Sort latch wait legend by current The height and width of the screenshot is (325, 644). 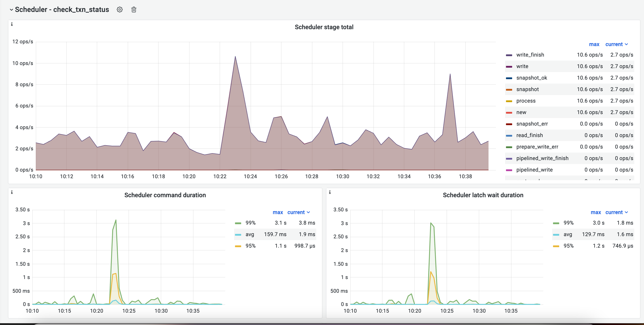[x=614, y=212]
